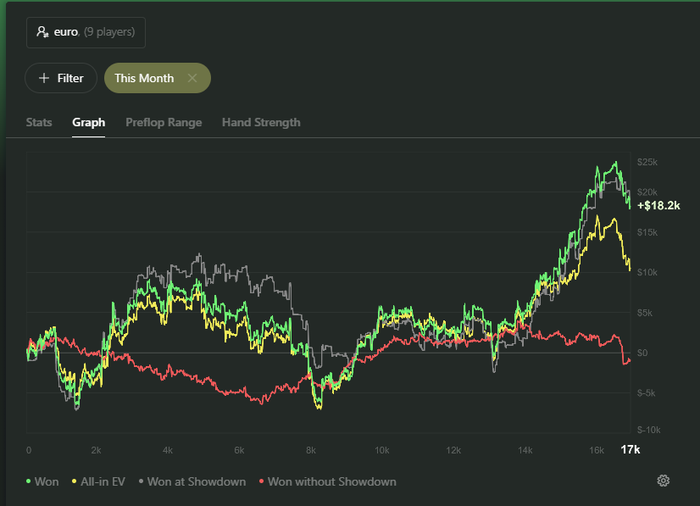Click the plus icon on Filter button
Viewport: 700px width, 506px height.
pyautogui.click(x=43, y=78)
